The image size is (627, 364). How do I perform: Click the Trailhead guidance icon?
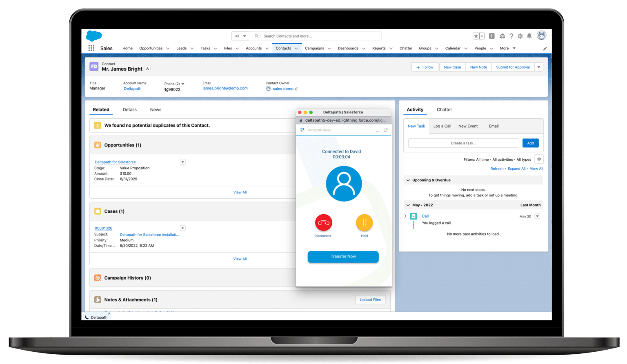[502, 36]
